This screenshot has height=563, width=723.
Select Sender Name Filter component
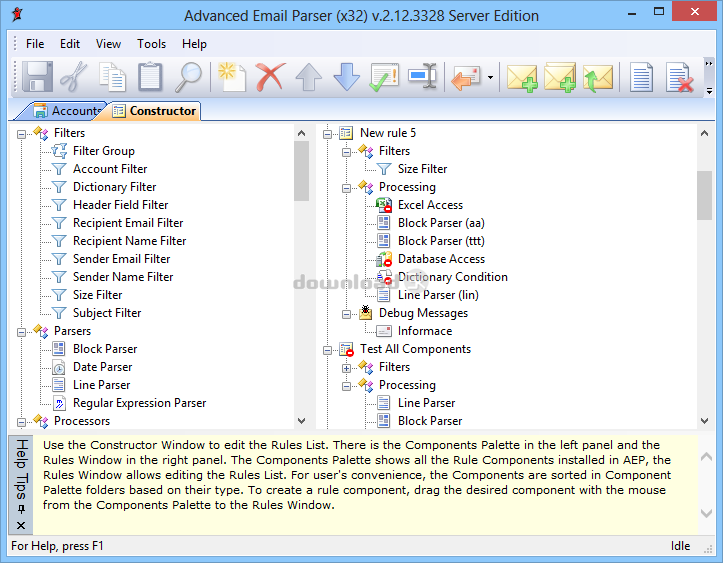pyautogui.click(x=123, y=277)
